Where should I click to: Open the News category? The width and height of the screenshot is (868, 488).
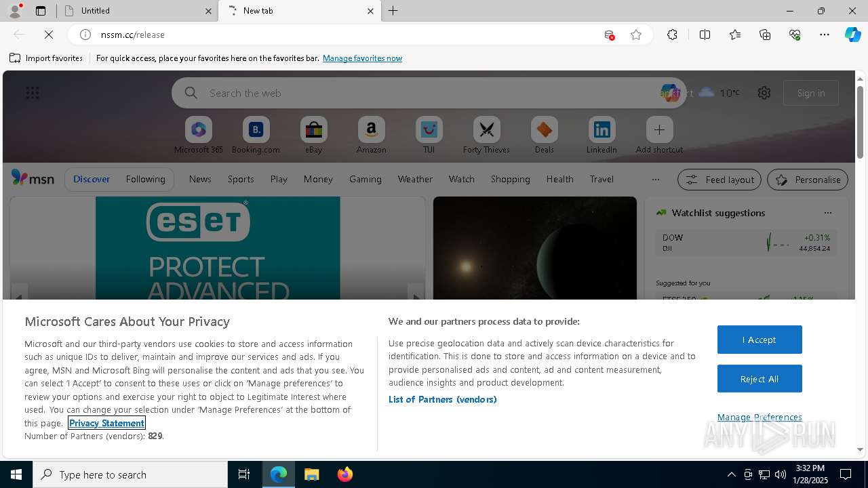[x=200, y=179]
